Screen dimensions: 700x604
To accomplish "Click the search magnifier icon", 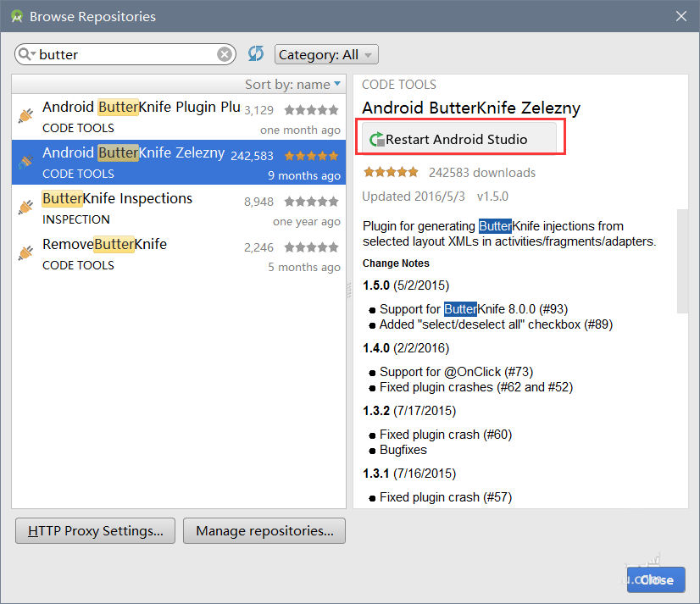I will click(x=26, y=54).
